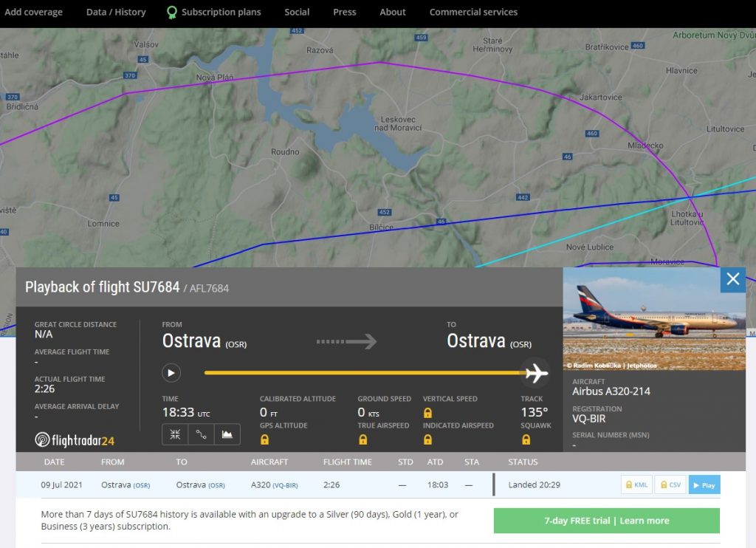Click the locked GPS altitude icon

265,439
